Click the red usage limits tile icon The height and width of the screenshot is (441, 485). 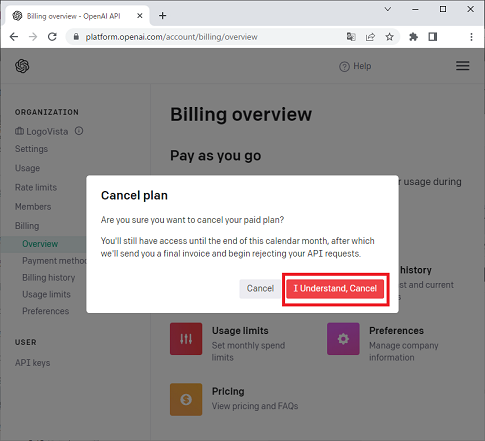click(x=186, y=339)
